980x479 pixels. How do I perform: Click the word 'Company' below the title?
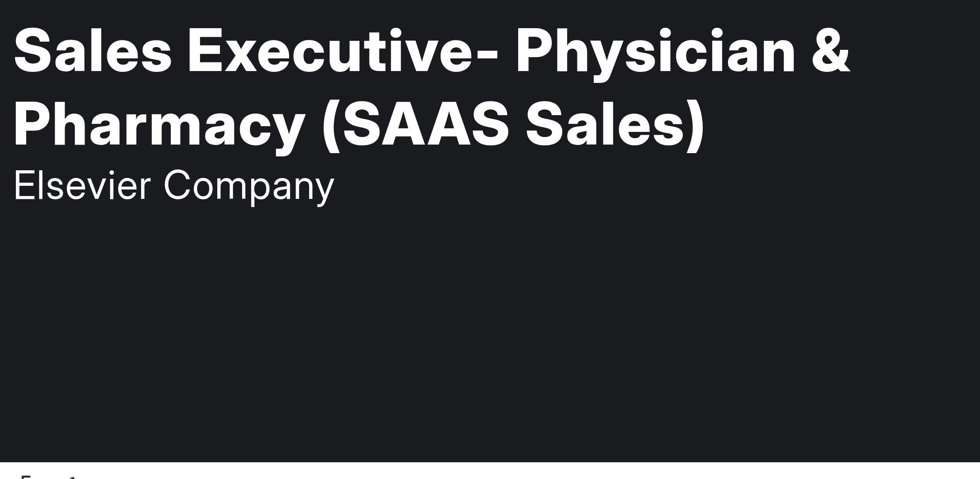coord(249,188)
